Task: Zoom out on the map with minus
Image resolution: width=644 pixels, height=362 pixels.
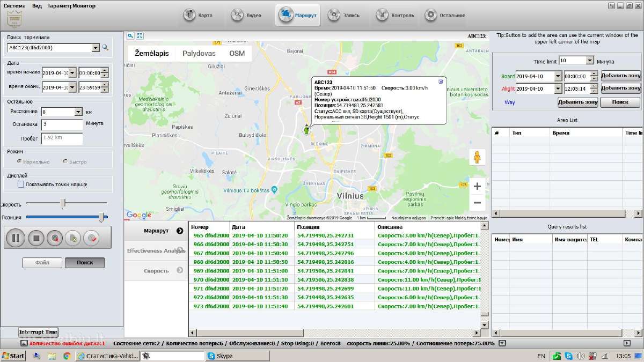Action: [477, 203]
